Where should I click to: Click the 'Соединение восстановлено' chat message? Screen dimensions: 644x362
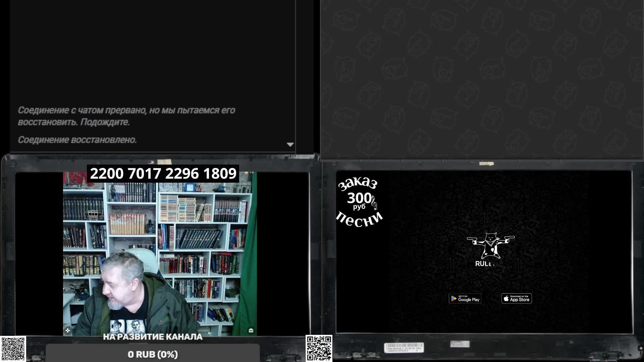(x=77, y=140)
